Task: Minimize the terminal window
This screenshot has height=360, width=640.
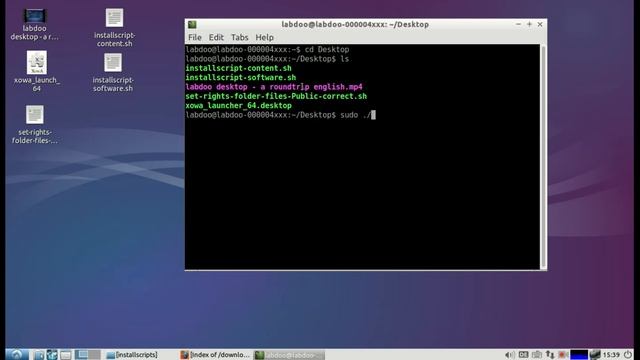Action: click(518, 24)
